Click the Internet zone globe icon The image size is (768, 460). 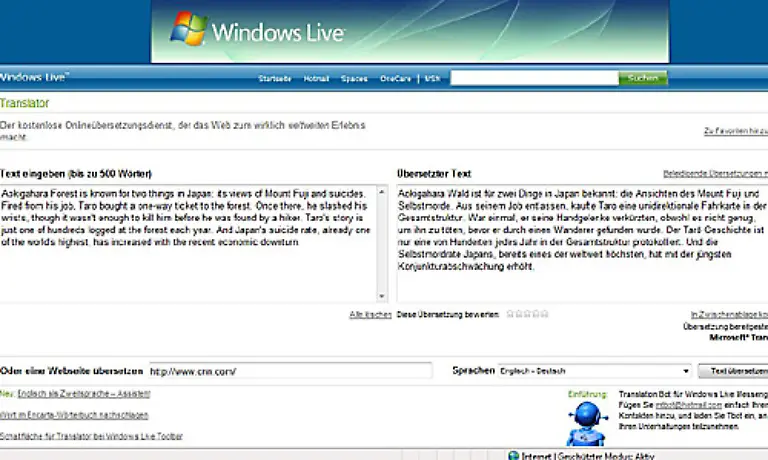click(x=513, y=456)
